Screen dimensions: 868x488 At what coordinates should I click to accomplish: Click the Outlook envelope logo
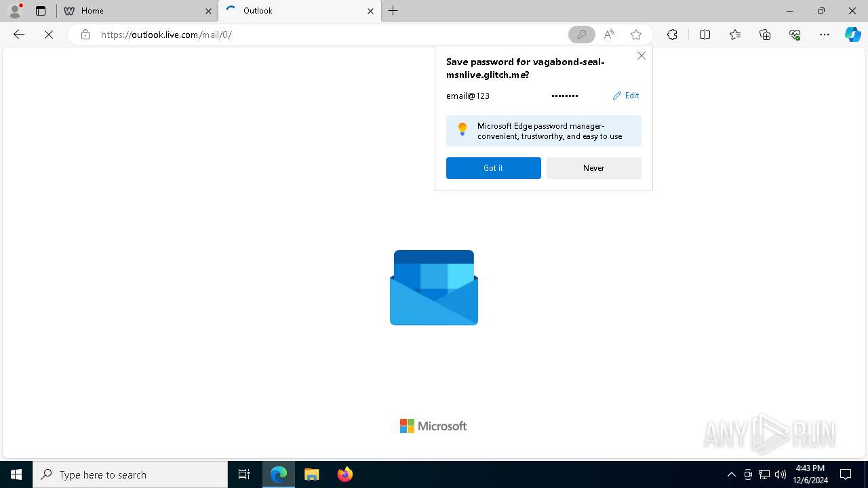point(434,287)
